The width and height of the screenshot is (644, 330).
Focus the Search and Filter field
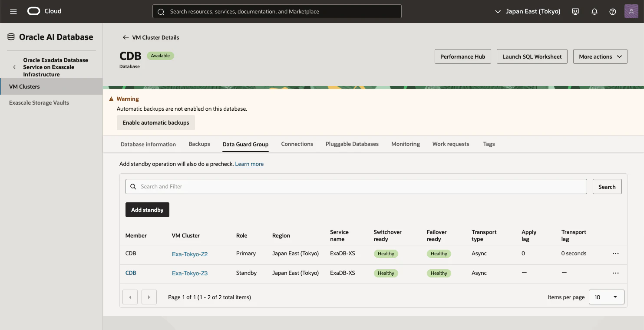point(356,187)
